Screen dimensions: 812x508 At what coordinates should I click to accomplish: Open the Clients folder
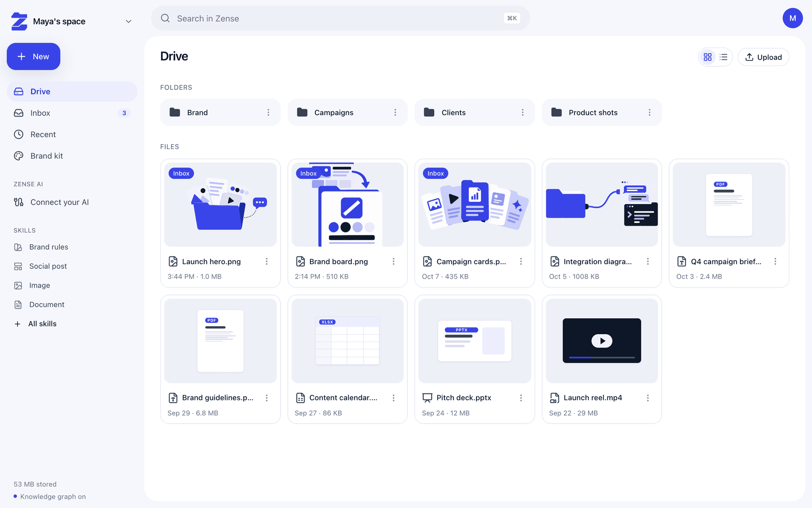[x=475, y=112]
